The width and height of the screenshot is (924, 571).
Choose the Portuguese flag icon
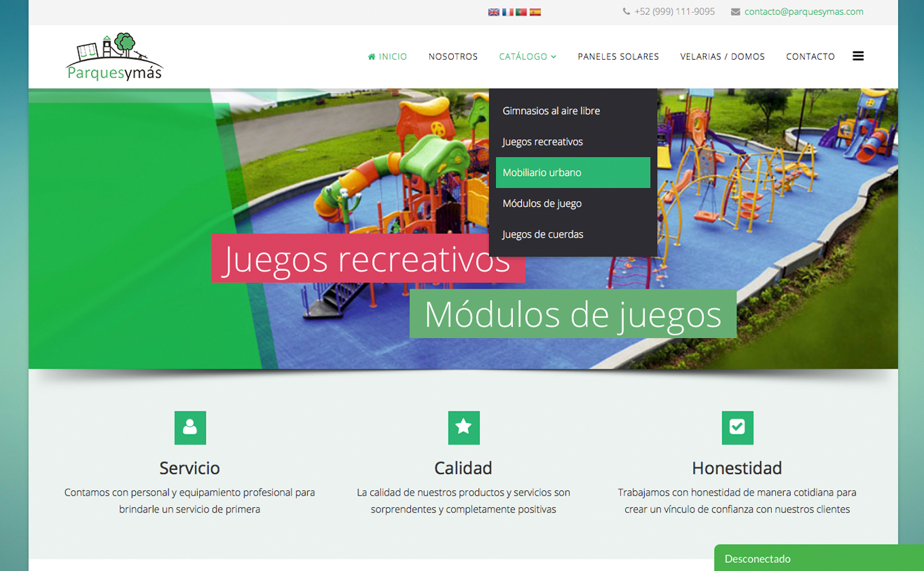522,12
